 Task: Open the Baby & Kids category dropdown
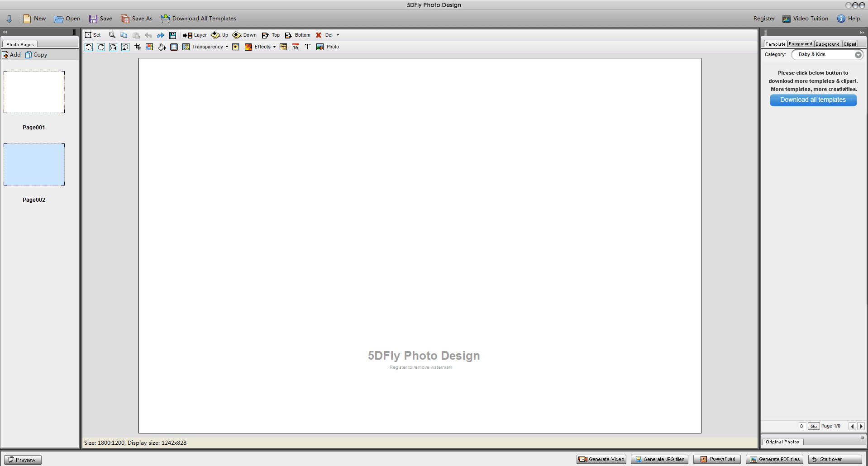pyautogui.click(x=859, y=54)
